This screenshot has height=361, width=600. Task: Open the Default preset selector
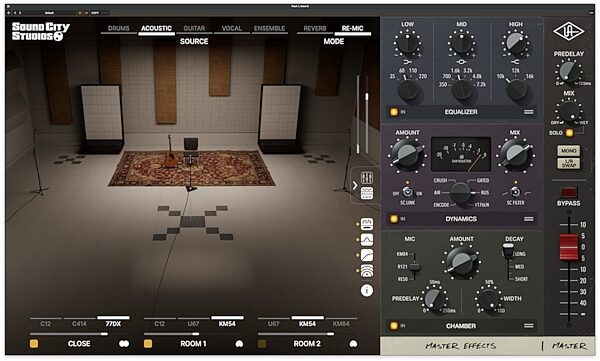tap(50, 13)
